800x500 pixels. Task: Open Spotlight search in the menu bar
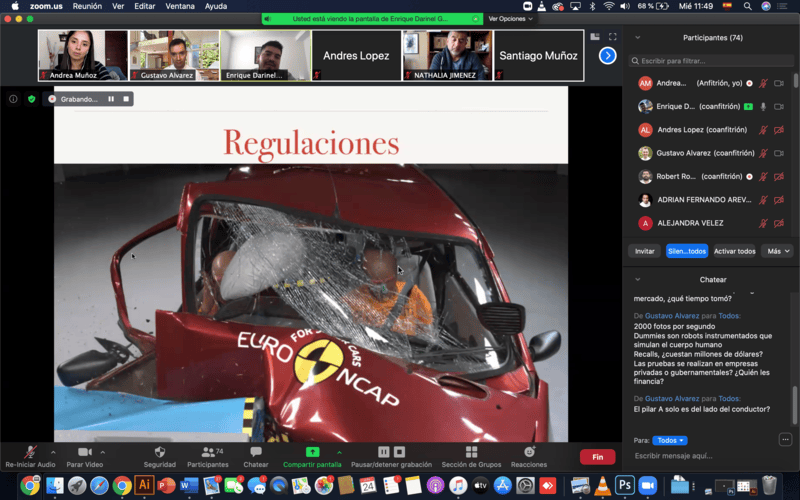(x=747, y=6)
